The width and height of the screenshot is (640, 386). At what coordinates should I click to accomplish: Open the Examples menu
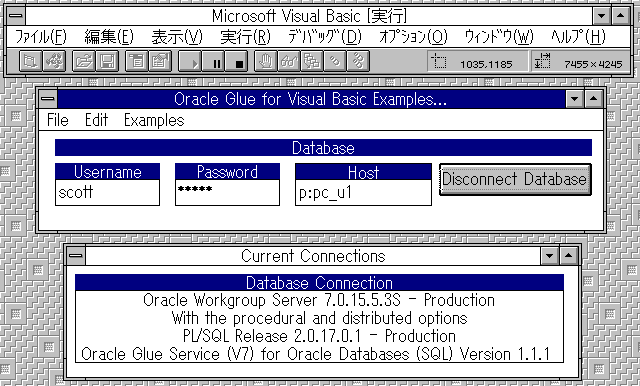154,120
